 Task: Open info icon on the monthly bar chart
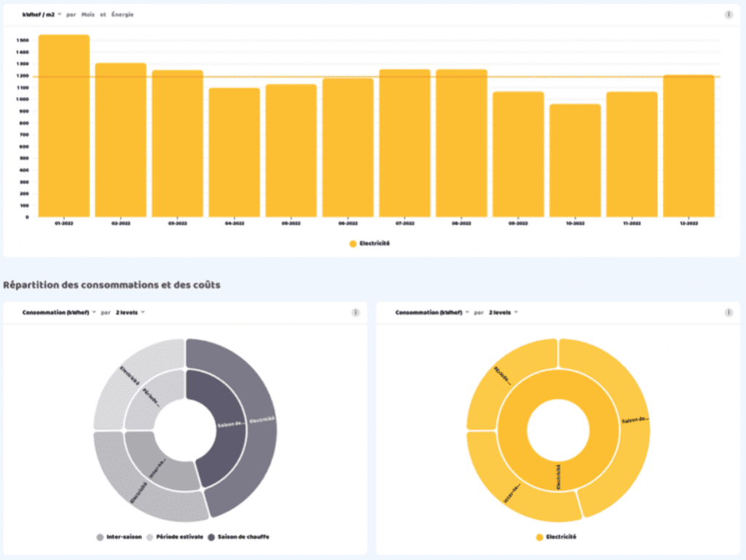(729, 15)
